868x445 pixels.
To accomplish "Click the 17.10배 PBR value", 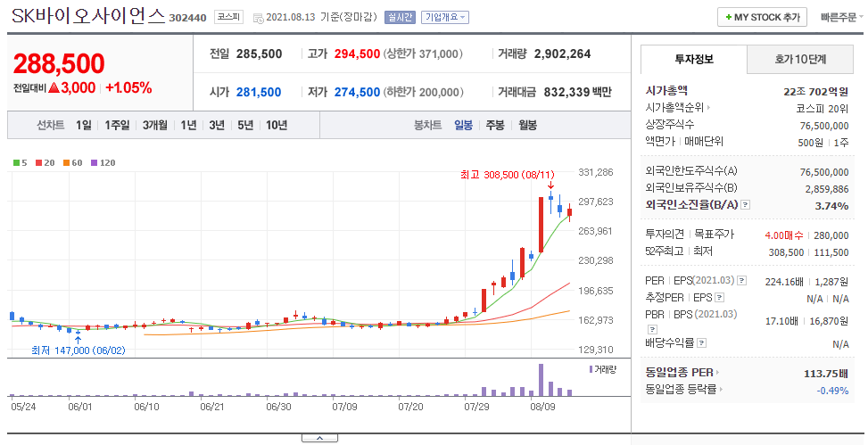I will [x=781, y=321].
